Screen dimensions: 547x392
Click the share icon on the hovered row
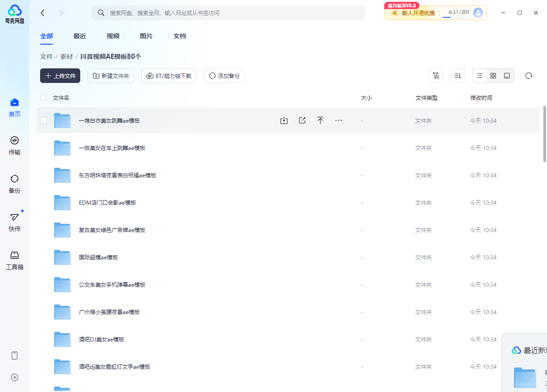click(302, 120)
